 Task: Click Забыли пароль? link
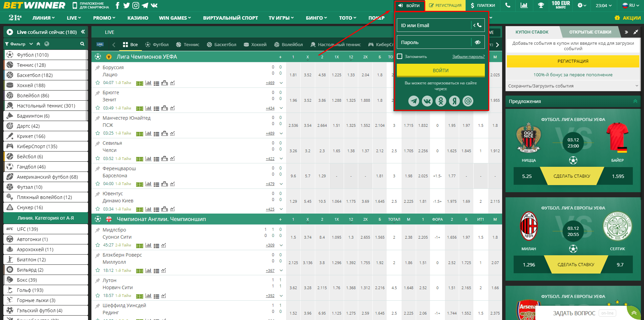click(468, 56)
